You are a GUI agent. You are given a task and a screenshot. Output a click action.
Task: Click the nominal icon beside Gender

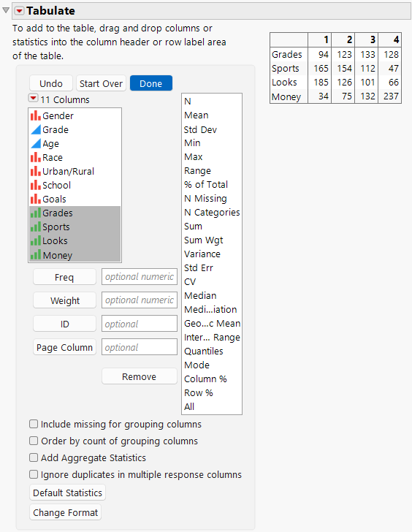(35, 115)
